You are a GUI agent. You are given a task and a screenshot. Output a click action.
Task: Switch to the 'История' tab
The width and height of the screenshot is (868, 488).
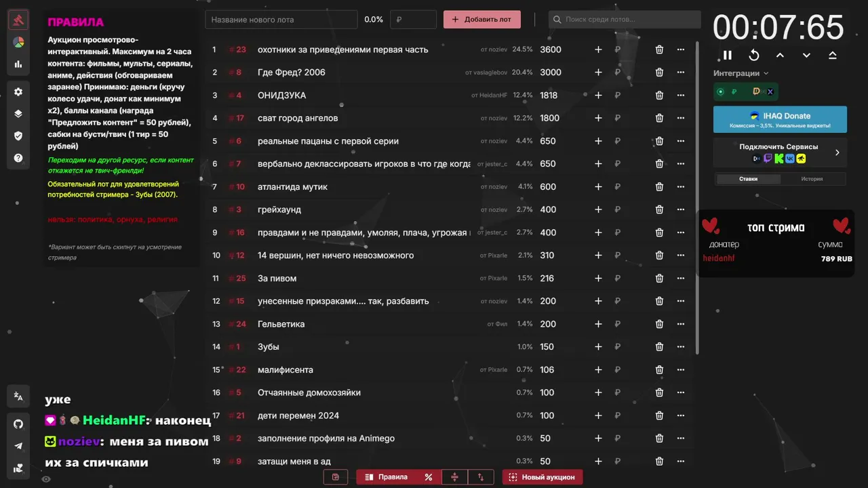(812, 179)
